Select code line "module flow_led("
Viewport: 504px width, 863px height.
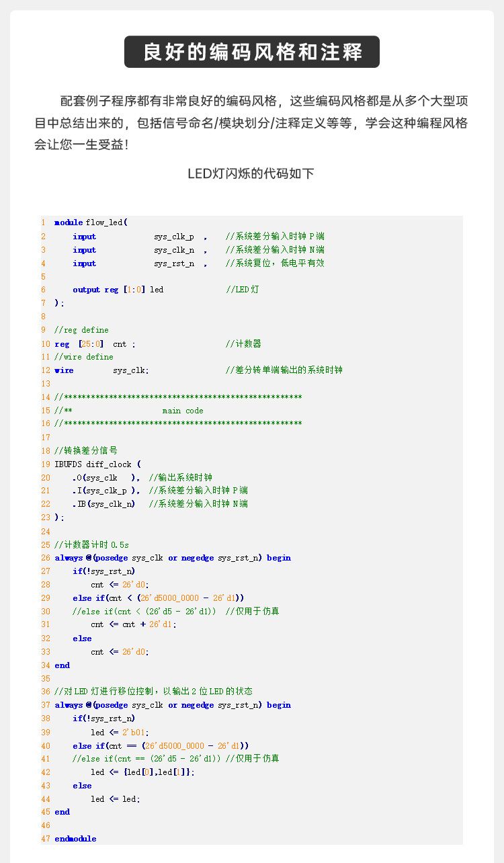click(91, 222)
